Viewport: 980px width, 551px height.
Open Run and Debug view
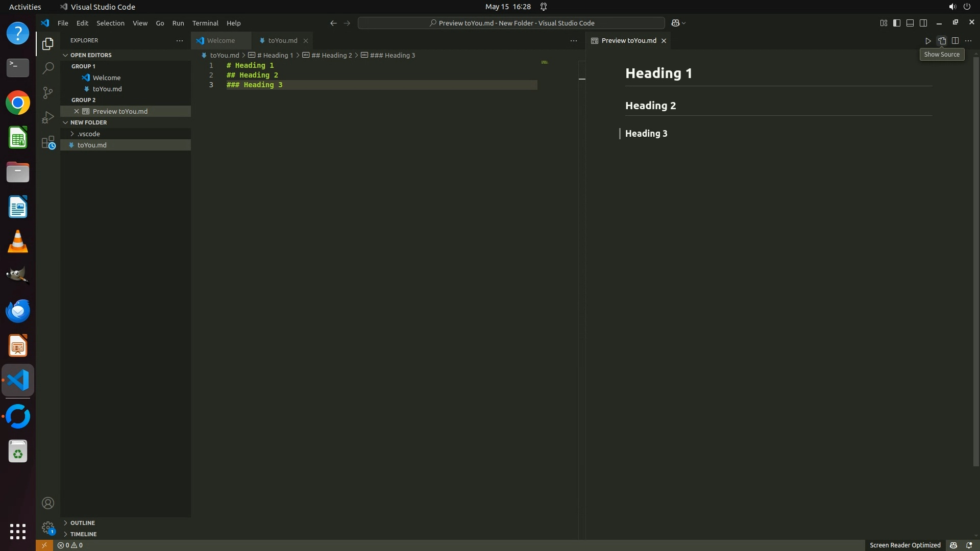(48, 117)
